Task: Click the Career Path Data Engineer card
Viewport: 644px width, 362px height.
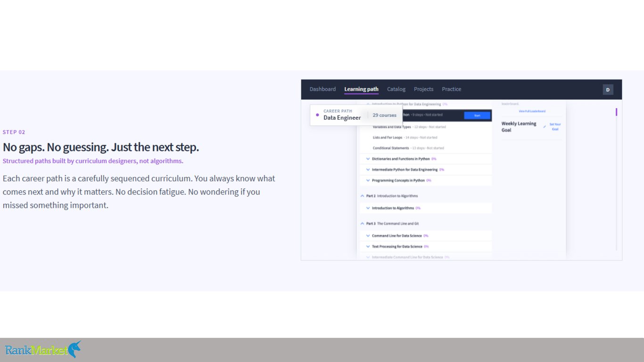Action: click(x=356, y=115)
